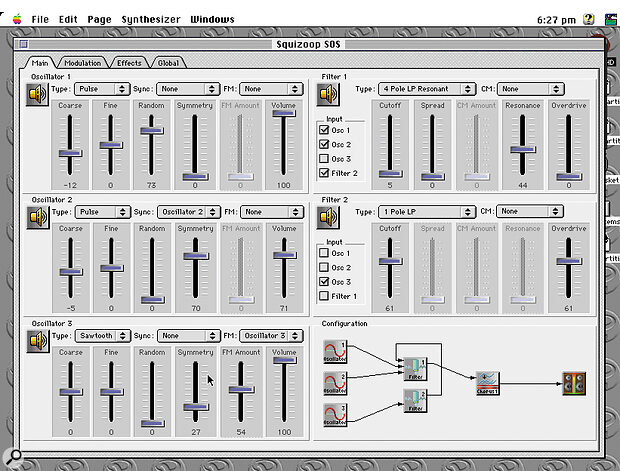Click the Squizoop SOS window title bar
This screenshot has width=620, height=471.
click(308, 44)
